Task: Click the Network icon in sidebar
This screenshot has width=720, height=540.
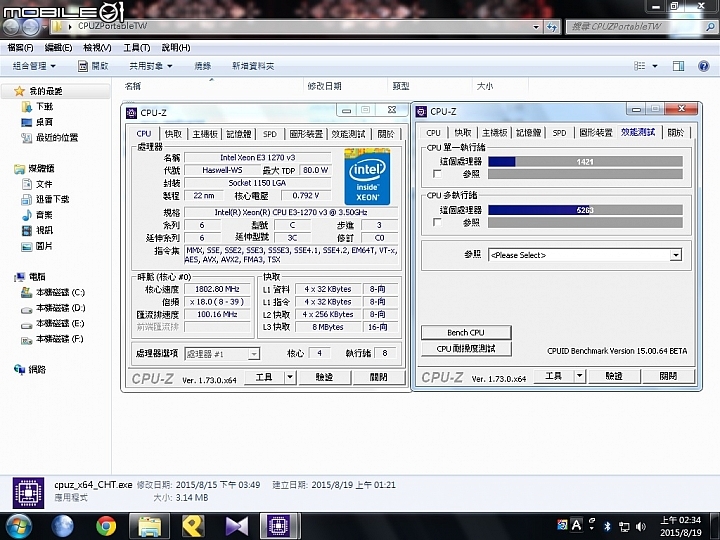Action: coord(19,369)
